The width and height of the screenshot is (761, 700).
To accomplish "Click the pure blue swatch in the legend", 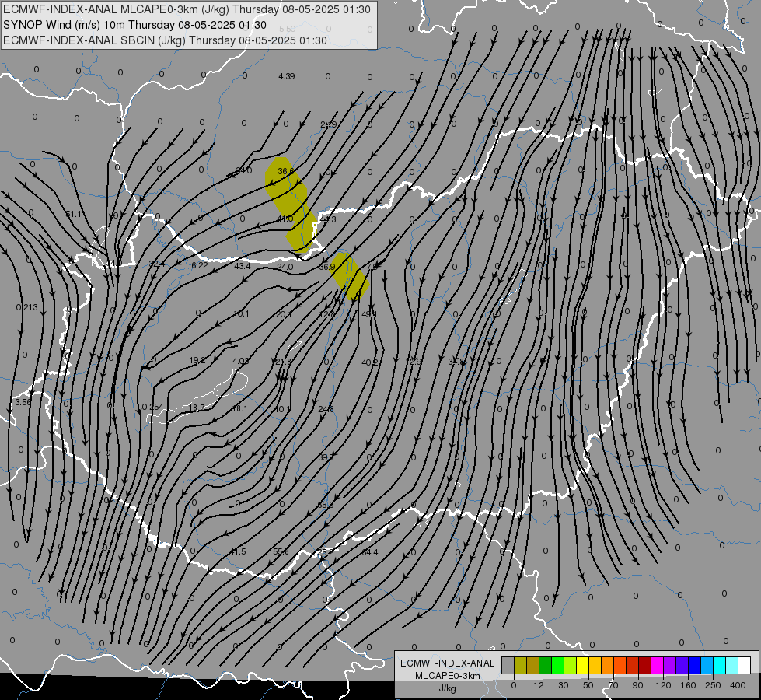I will click(x=694, y=665).
